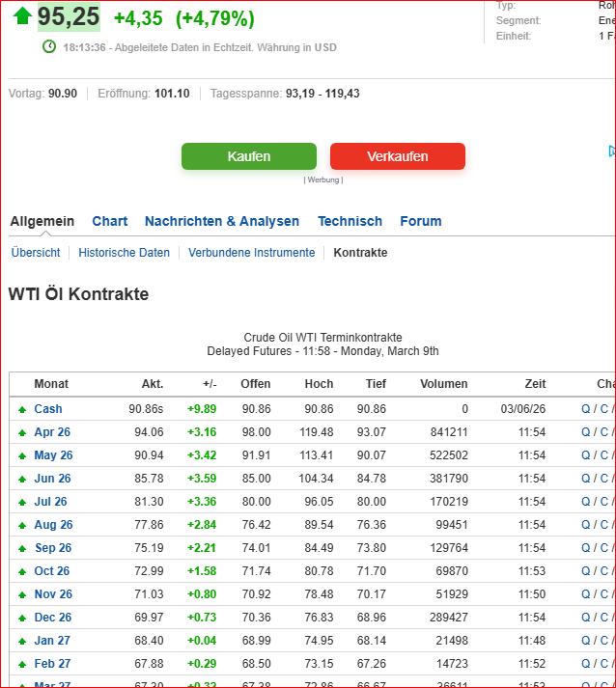Click the green arrow beside Jul 26

(22, 502)
